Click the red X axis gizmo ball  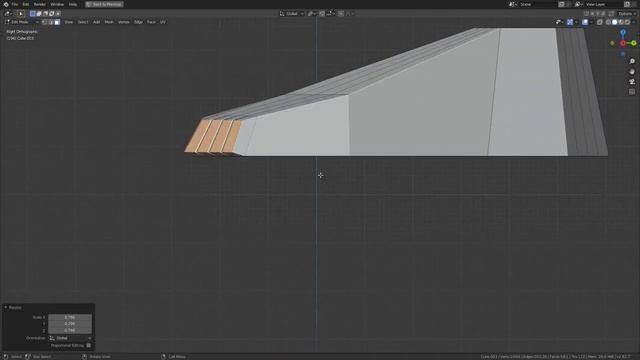click(x=623, y=43)
